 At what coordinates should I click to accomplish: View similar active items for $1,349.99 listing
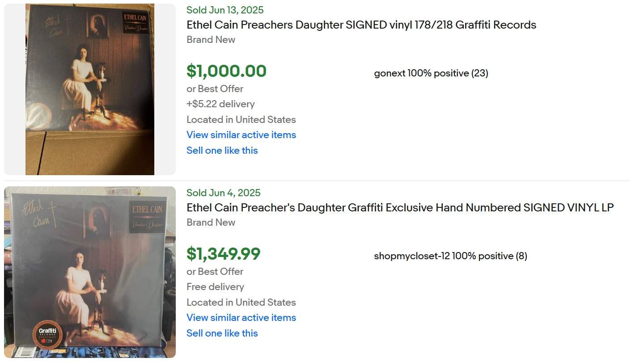tap(241, 318)
